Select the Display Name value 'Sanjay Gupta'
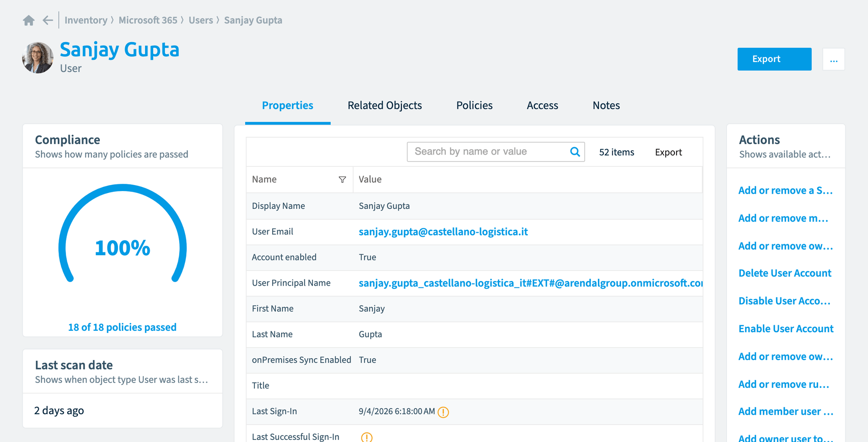This screenshot has width=868, height=442. pyautogui.click(x=384, y=206)
